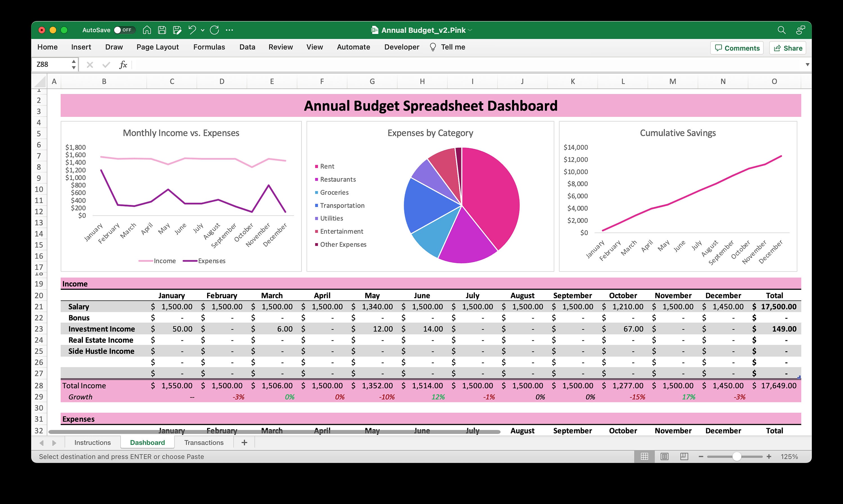Click the Redo icon
This screenshot has height=504, width=843.
click(214, 30)
